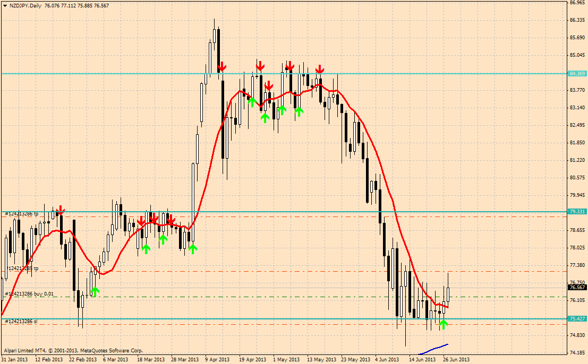Select the #124213286 buy 0.01 order label
This screenshot has height=364, width=588.
tap(29, 294)
